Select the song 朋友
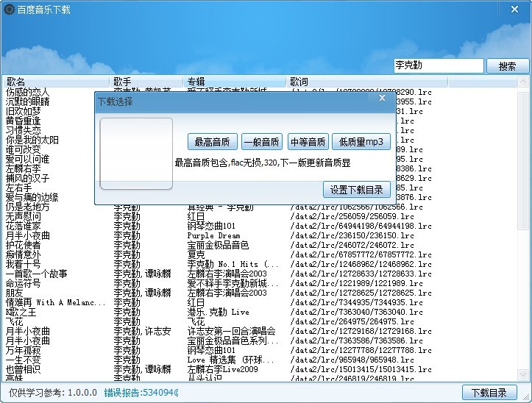This screenshot has width=532, height=403. point(14,293)
